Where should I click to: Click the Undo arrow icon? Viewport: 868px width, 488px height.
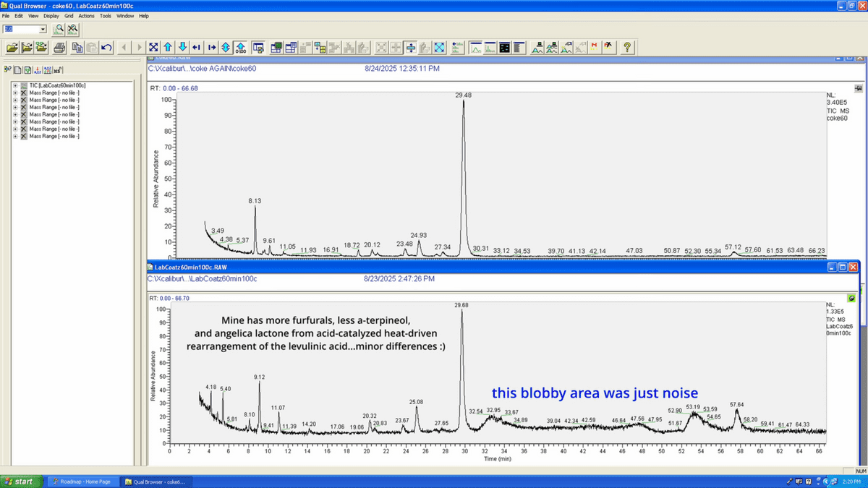106,48
